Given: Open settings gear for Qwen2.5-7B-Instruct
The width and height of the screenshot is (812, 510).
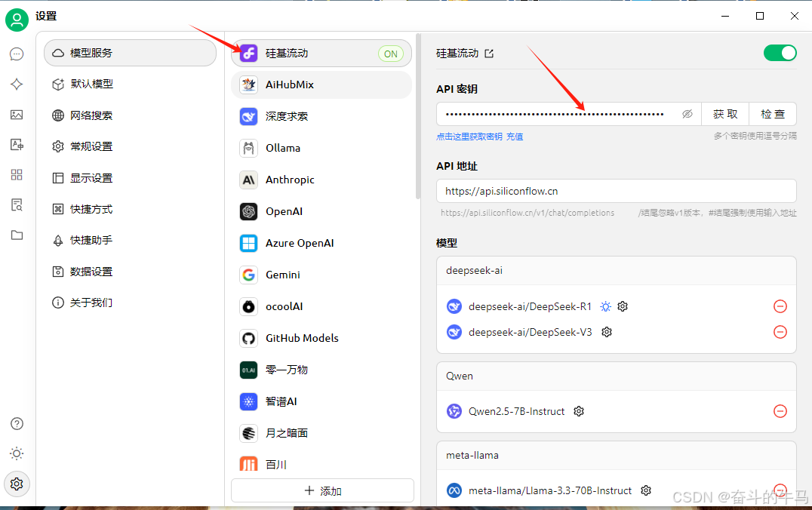Looking at the screenshot, I should tap(579, 411).
